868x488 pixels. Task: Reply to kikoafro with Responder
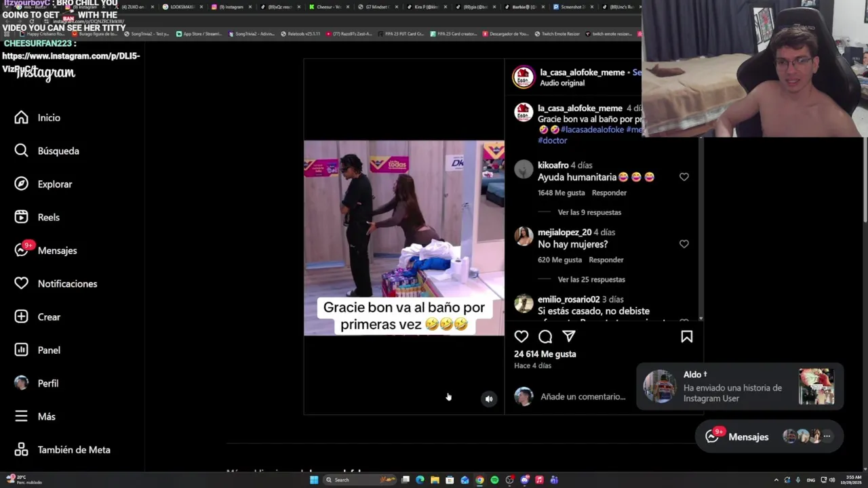click(x=609, y=192)
